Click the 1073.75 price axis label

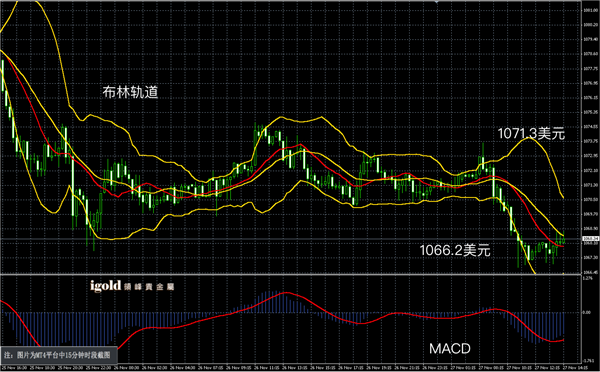(591, 141)
